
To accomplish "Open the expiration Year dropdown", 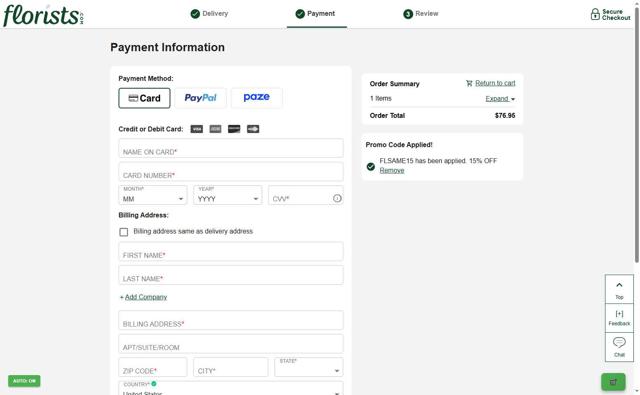I will point(228,195).
